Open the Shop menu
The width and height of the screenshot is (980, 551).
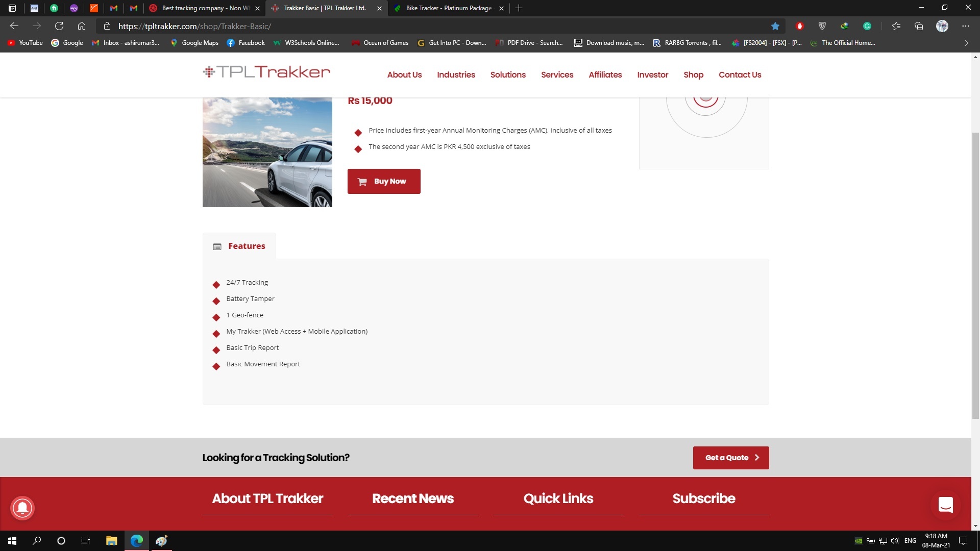coord(693,74)
